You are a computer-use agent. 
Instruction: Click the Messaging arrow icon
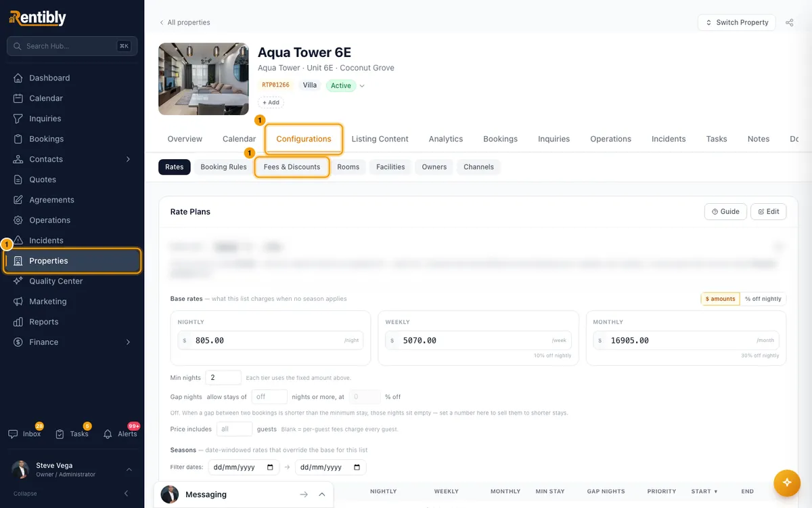coord(304,494)
